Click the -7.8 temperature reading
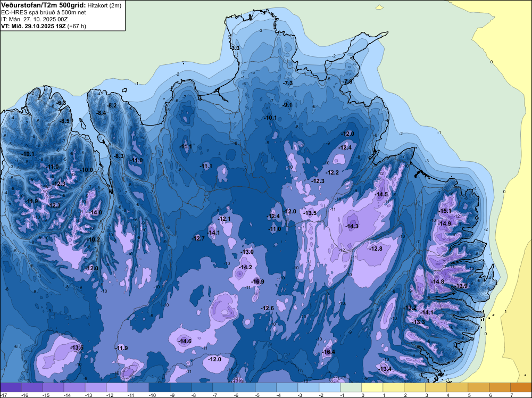Image resolution: width=532 pixels, height=398 pixels. click(347, 82)
